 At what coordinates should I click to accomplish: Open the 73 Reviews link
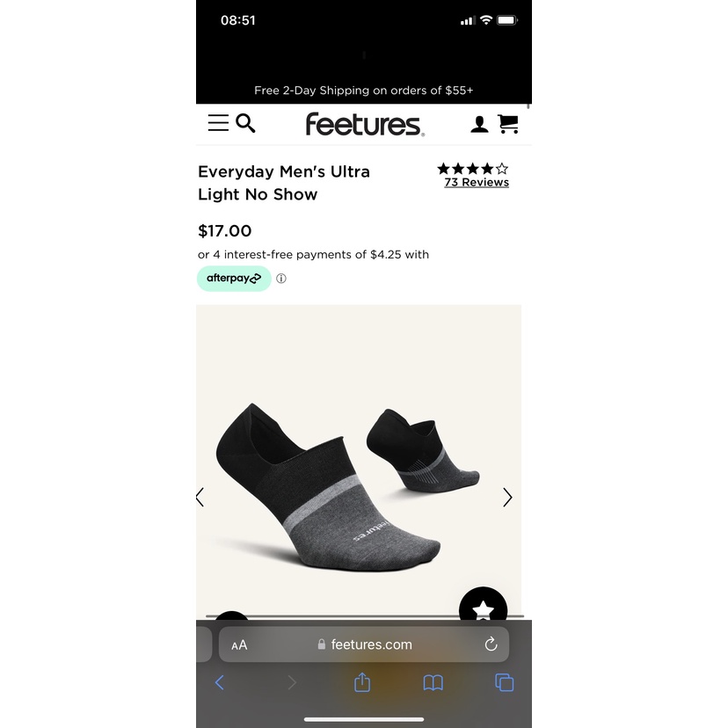[477, 183]
